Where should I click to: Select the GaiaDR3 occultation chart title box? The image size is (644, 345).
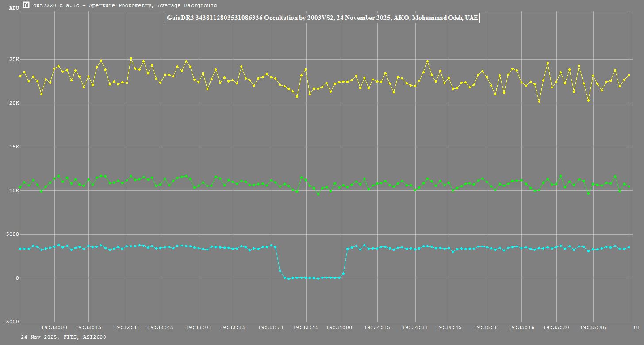pyautogui.click(x=322, y=18)
